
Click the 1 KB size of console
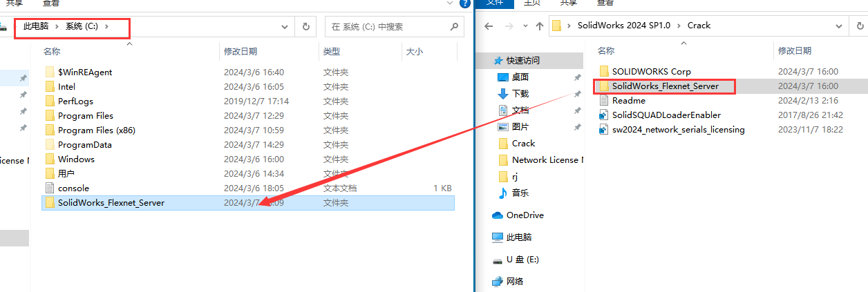(442, 188)
